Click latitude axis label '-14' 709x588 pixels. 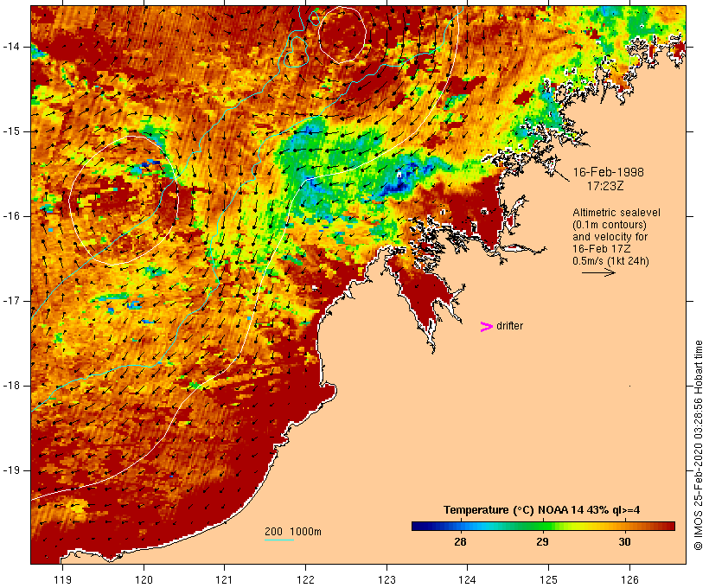(11, 47)
